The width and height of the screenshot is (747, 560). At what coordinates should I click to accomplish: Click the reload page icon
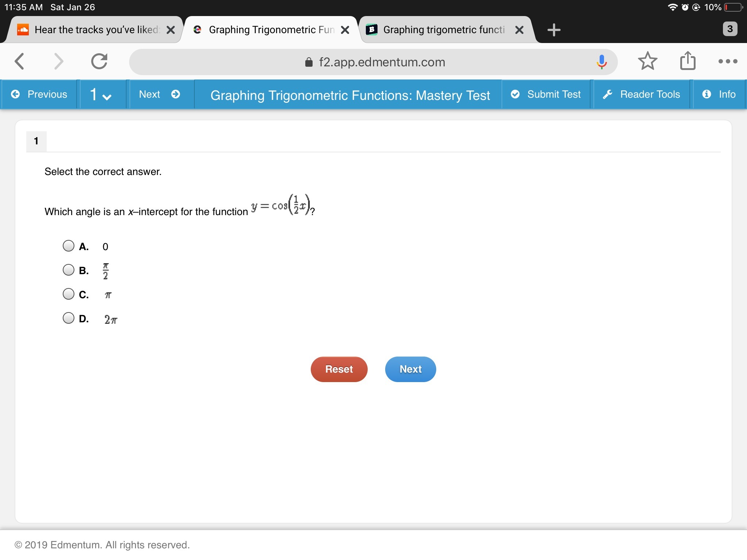point(99,61)
